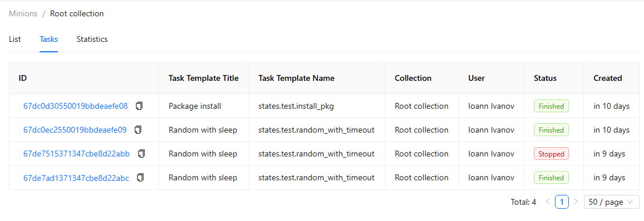Click the Created column header

(607, 78)
